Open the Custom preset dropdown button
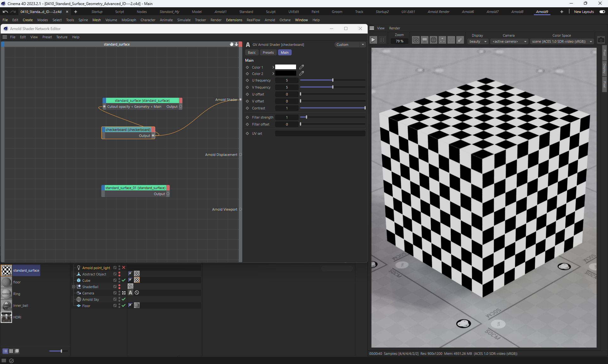 pos(363,45)
